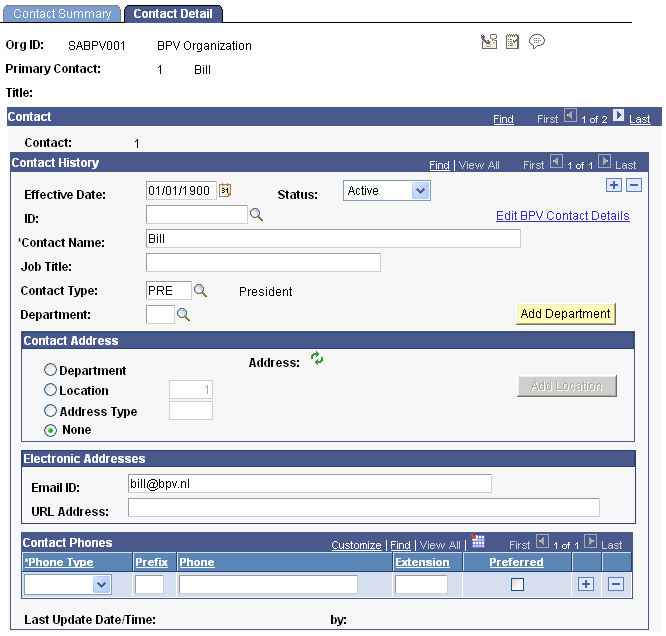Screen dimensions: 666x636
Task: Show previous row in Contact History
Action: coord(556,161)
